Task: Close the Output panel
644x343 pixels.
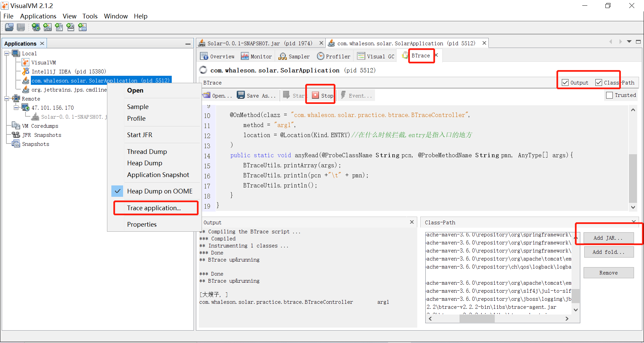Action: pos(412,222)
